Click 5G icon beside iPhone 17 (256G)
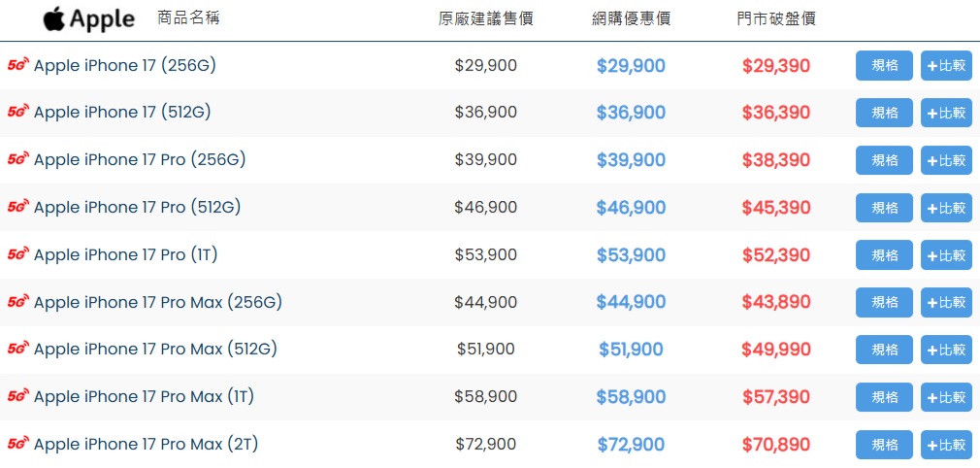Image resolution: width=980 pixels, height=468 pixels. [17, 66]
